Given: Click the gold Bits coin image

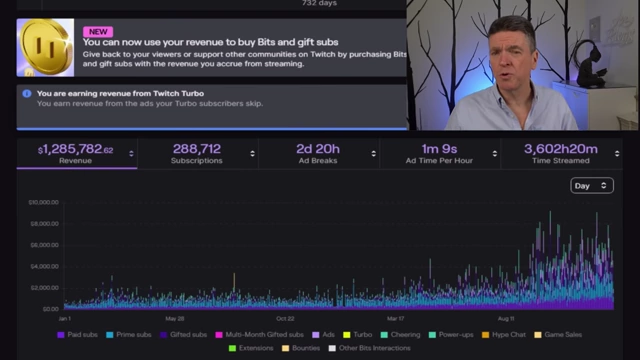Looking at the screenshot, I should tap(45, 47).
